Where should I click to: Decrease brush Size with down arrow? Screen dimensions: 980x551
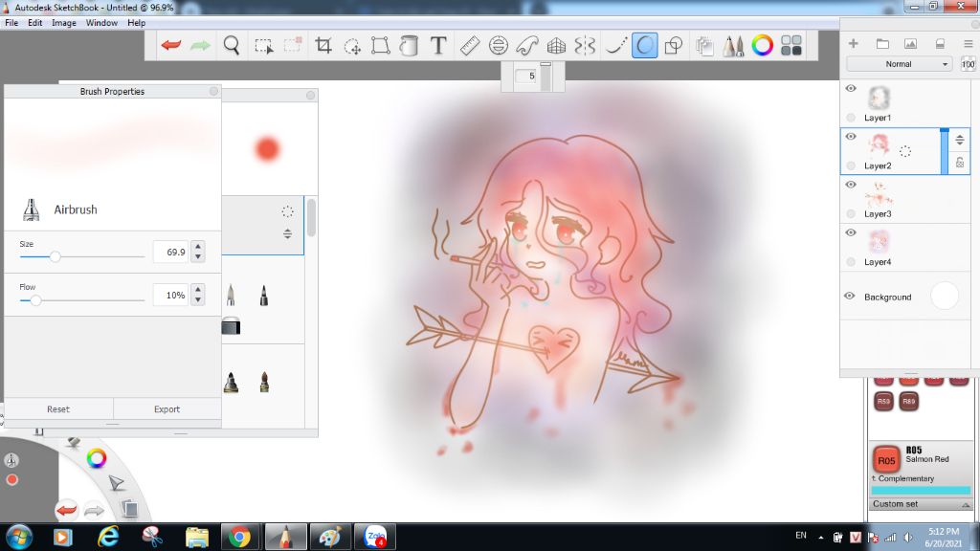pyautogui.click(x=198, y=256)
